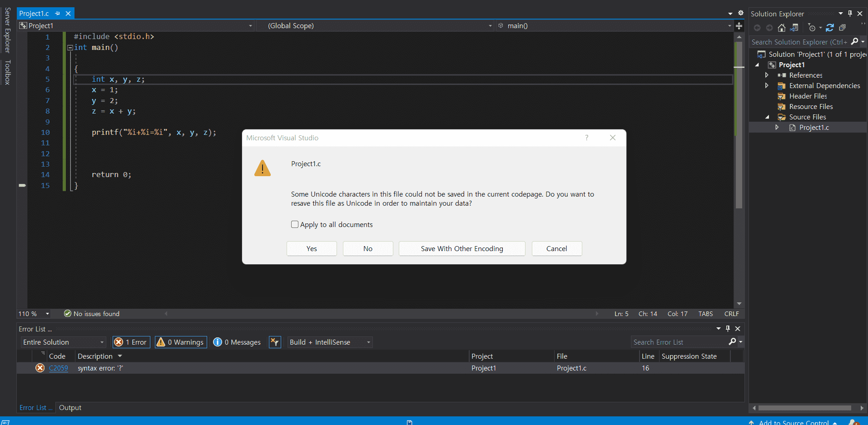Click No in the encoding dialog
The image size is (868, 425).
(x=368, y=248)
